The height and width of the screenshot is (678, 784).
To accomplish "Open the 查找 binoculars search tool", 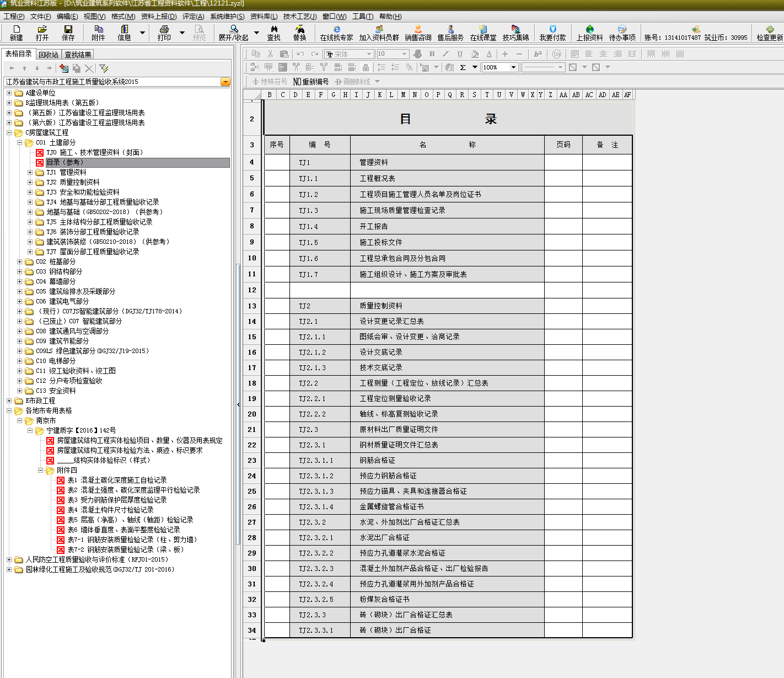I will tap(274, 33).
